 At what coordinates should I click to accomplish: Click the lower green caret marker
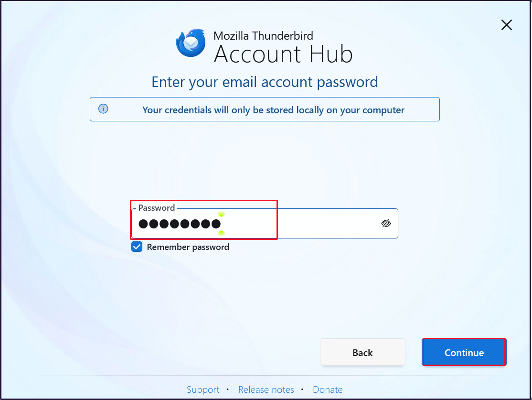click(221, 233)
